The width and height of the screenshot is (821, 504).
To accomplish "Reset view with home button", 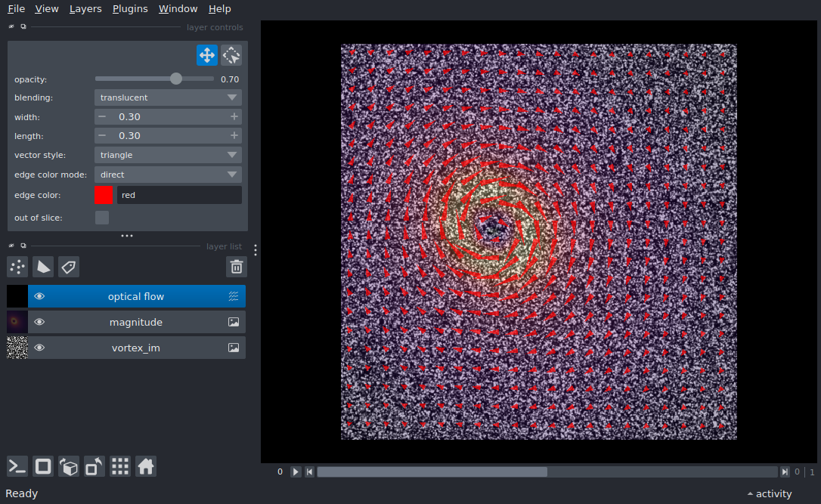I will 146,466.
